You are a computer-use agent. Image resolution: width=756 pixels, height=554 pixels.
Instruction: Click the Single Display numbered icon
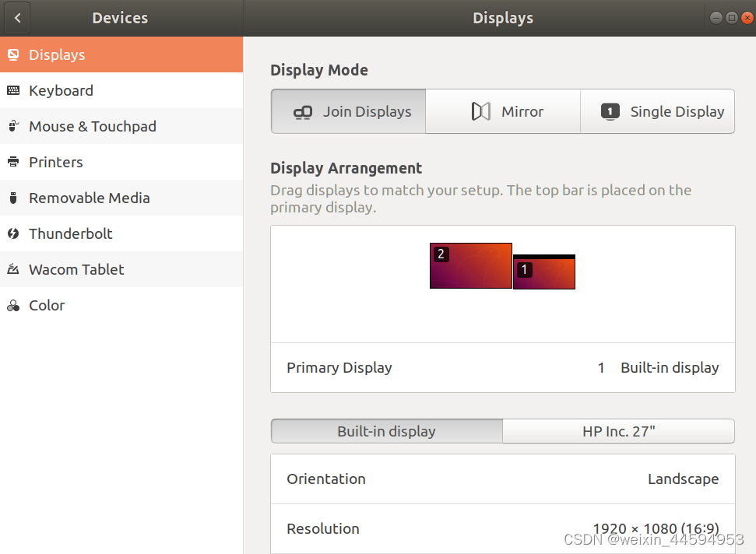point(610,112)
